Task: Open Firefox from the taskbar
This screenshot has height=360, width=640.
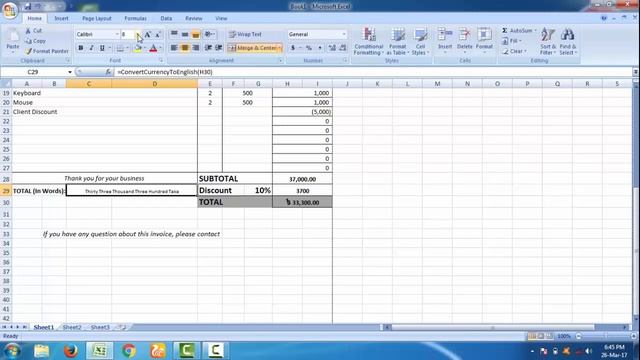Action: [71, 351]
